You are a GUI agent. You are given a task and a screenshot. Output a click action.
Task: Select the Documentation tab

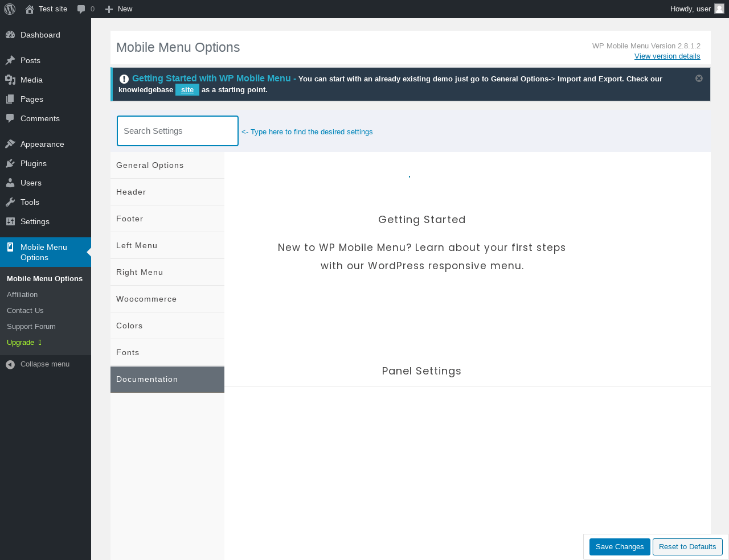click(x=167, y=380)
